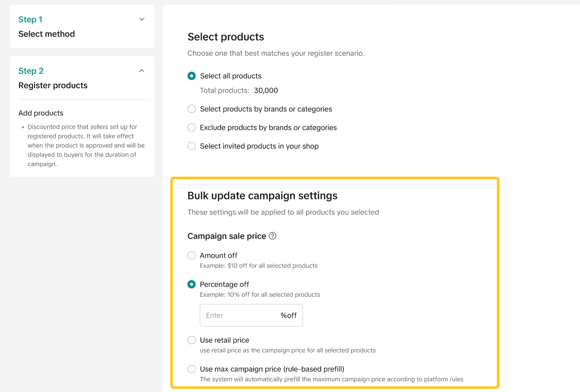Image resolution: width=580 pixels, height=392 pixels.
Task: Select products by brands or categories
Action: point(192,109)
